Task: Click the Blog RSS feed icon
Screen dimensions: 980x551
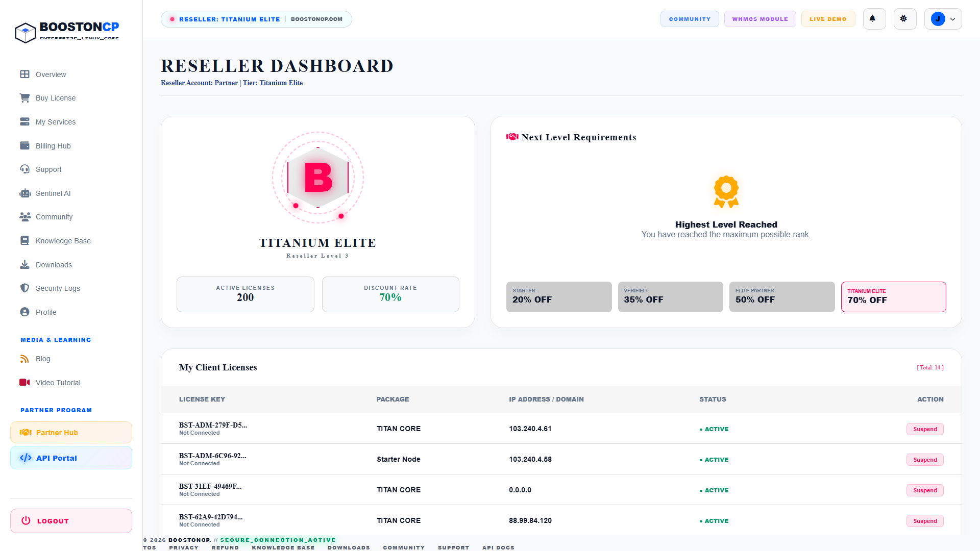Action: (x=24, y=359)
